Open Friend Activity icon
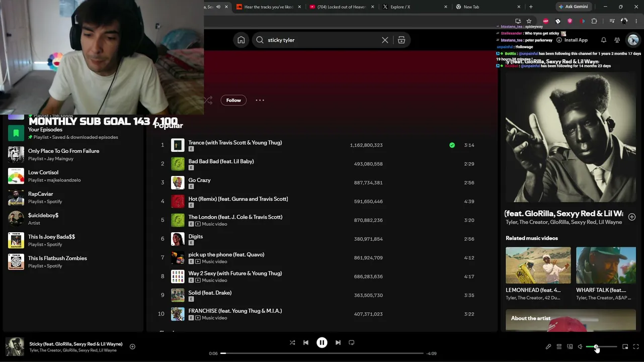The height and width of the screenshot is (362, 644). pyautogui.click(x=617, y=40)
